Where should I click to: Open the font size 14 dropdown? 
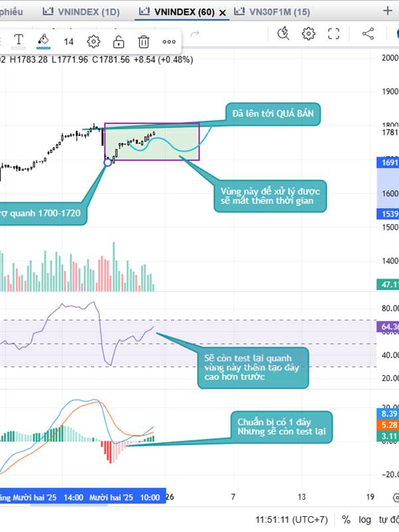point(68,41)
